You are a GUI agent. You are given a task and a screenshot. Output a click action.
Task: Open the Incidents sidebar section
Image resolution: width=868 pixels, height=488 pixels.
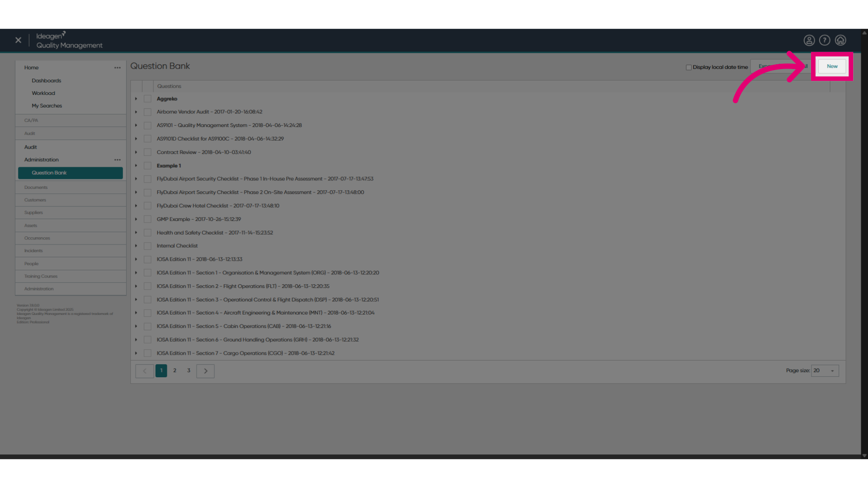tap(71, 251)
